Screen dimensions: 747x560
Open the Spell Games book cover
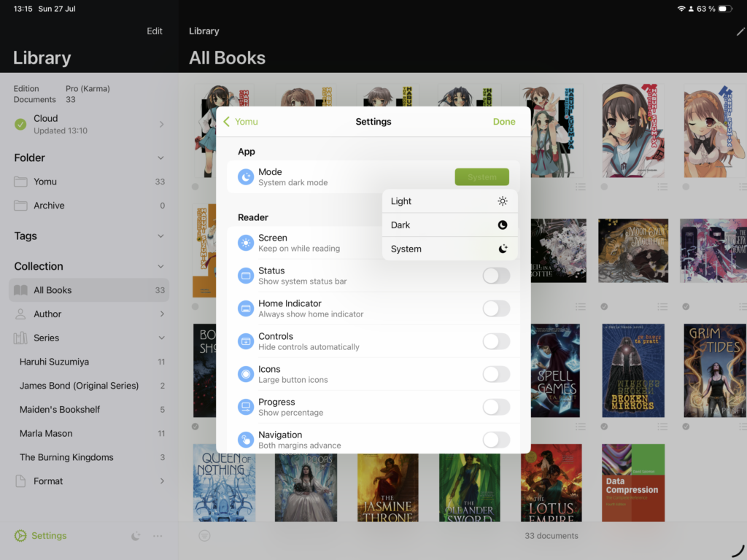[x=555, y=370]
